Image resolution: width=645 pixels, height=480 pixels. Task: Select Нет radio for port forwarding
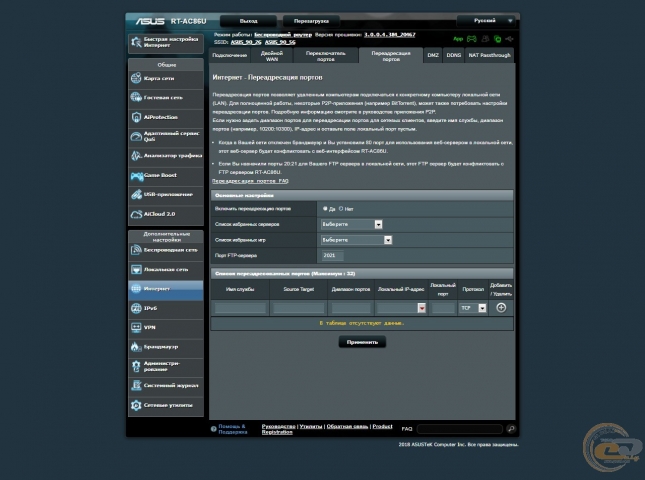[x=341, y=209]
